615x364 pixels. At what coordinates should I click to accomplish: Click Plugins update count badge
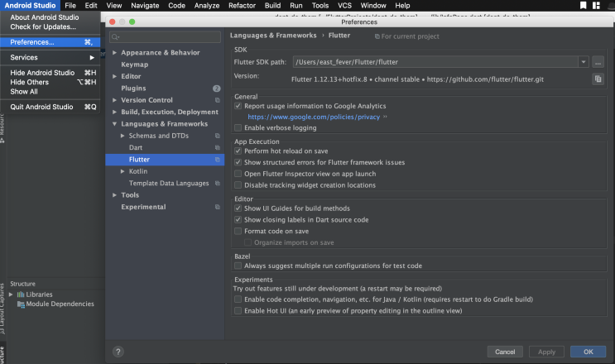(x=217, y=89)
